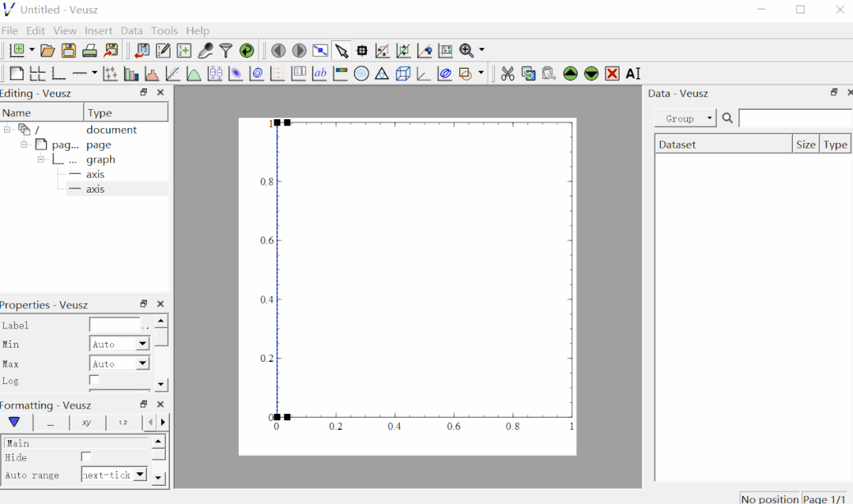Add a bar chart to the graph

[x=131, y=73]
